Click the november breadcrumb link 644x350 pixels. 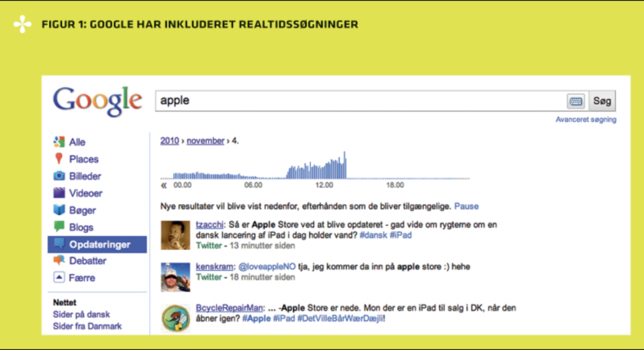205,141
